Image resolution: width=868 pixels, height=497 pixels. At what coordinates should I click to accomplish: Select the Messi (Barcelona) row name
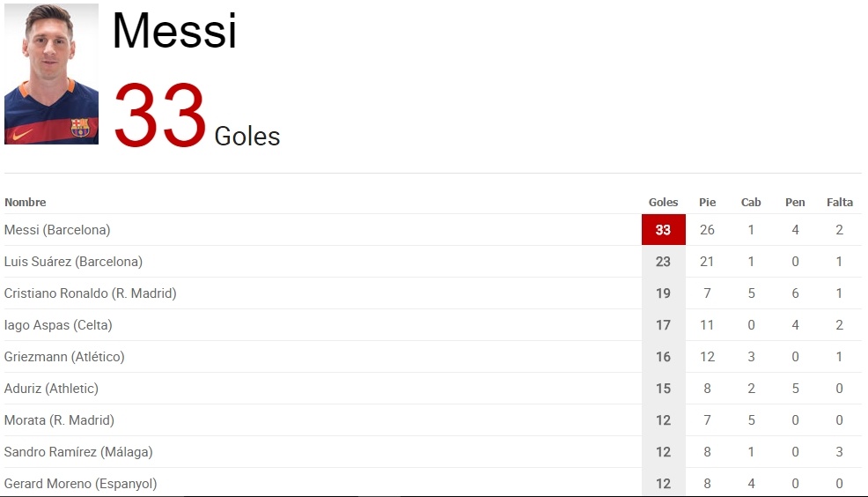57,230
